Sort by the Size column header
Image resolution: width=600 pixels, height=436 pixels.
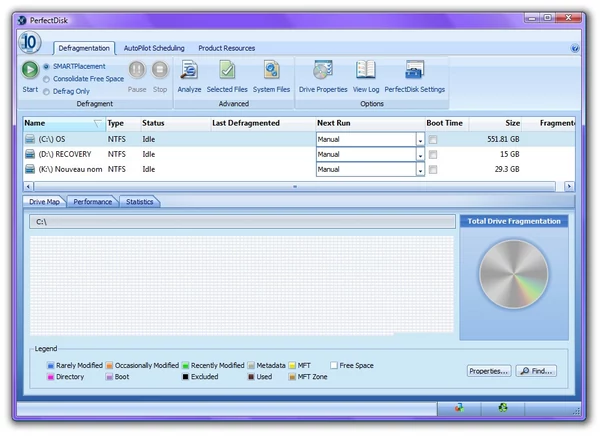tap(496, 123)
